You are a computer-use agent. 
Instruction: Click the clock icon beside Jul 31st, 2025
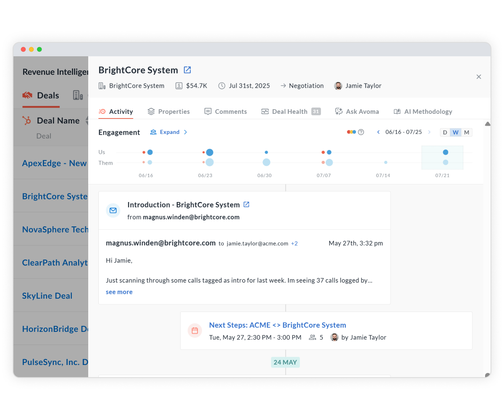[222, 86]
